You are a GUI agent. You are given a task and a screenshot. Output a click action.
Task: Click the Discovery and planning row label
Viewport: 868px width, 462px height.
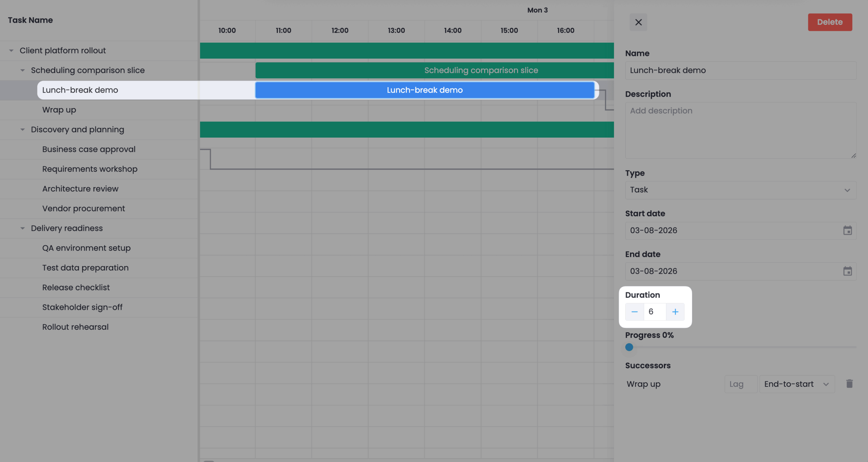[x=77, y=129]
